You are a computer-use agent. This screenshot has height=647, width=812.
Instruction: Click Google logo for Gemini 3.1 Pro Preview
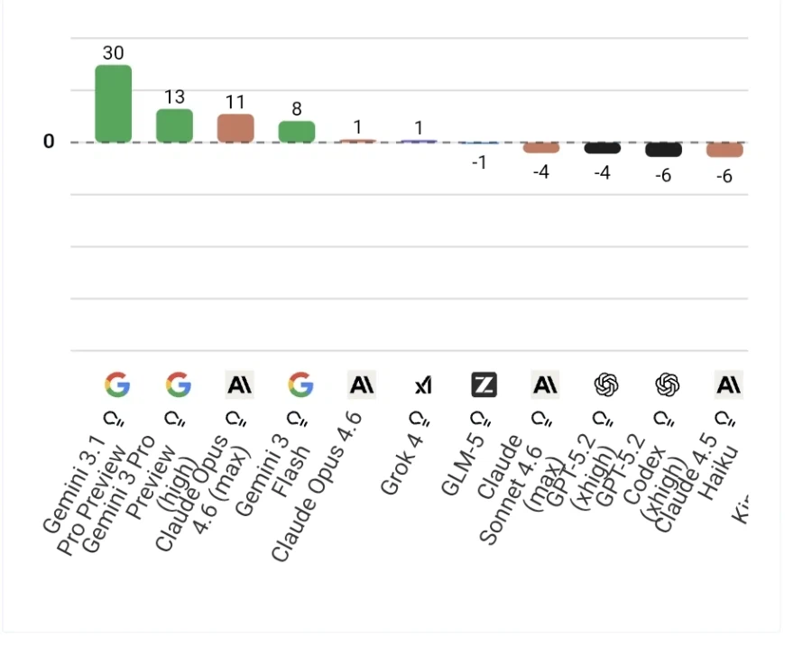[x=117, y=385]
